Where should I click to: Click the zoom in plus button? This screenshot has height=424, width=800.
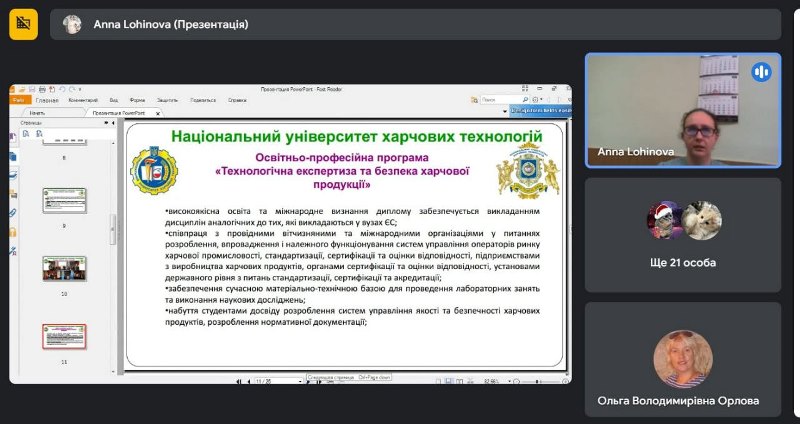tap(565, 381)
